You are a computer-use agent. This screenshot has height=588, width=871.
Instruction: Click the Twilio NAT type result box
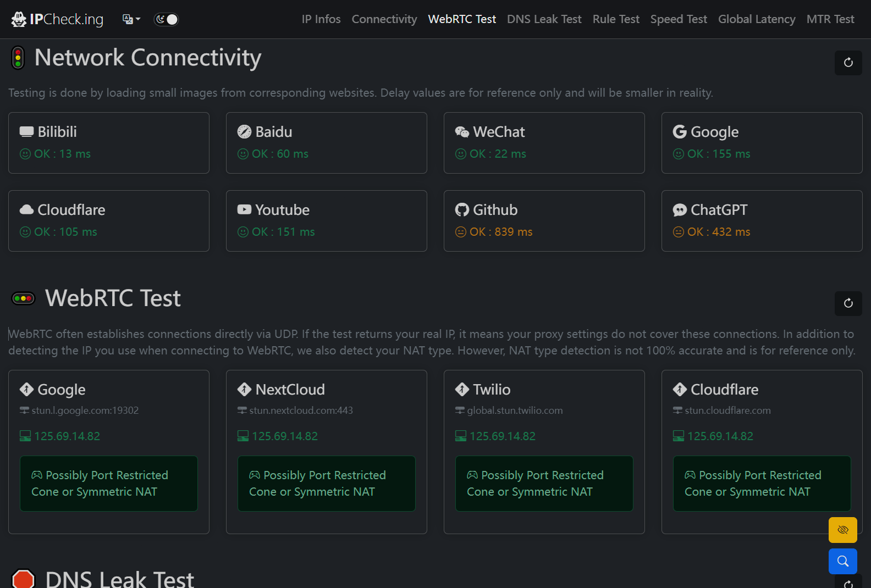(544, 484)
